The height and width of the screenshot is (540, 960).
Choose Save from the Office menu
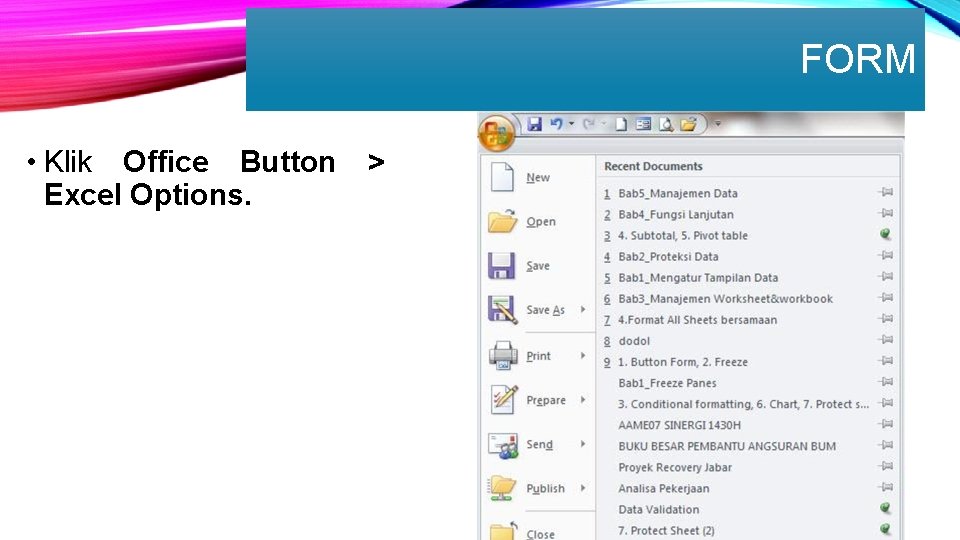click(x=538, y=266)
